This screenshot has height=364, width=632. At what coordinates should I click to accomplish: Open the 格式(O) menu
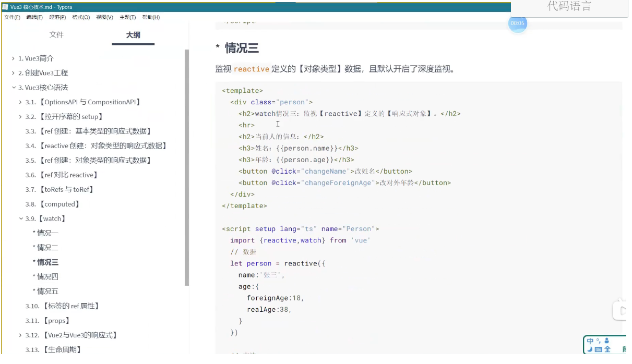click(x=81, y=17)
